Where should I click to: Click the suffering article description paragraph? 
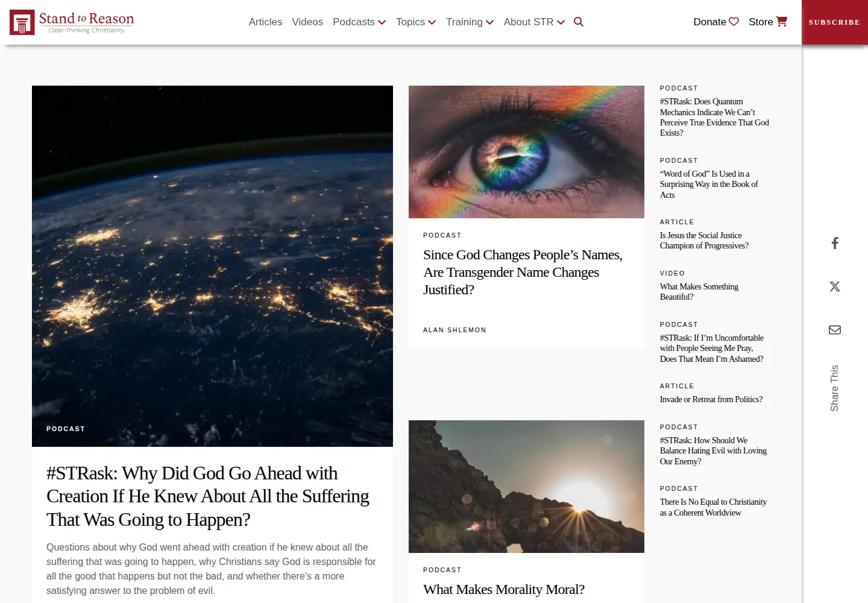212,569
